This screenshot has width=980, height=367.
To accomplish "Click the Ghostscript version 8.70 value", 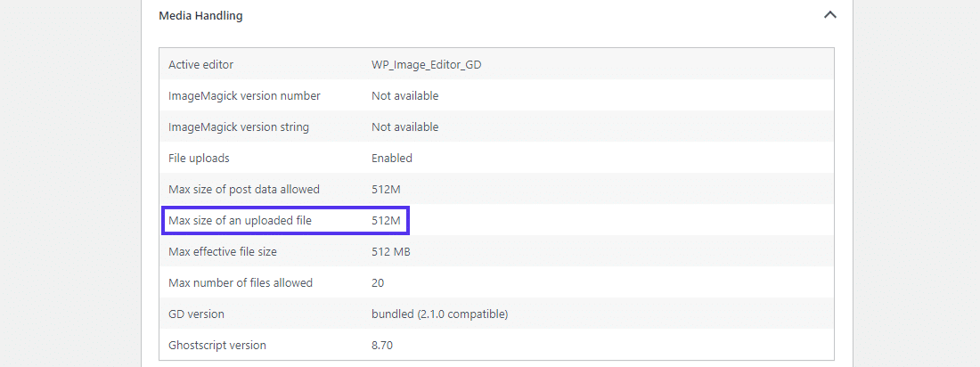I will click(382, 345).
